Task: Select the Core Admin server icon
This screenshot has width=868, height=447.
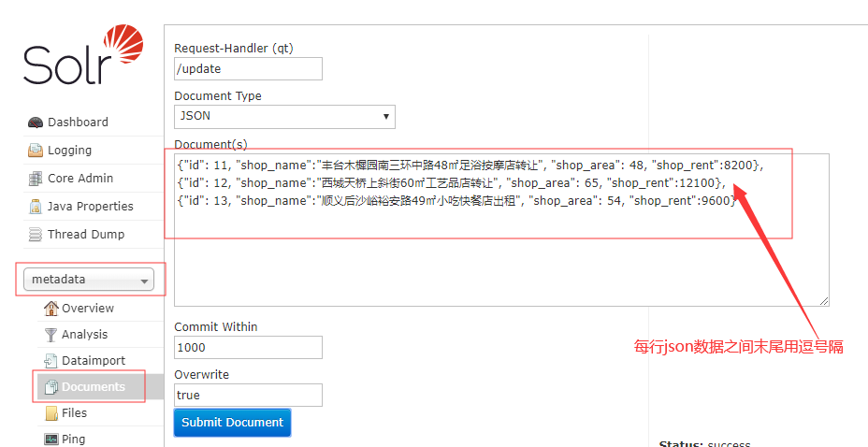Action: [x=36, y=179]
